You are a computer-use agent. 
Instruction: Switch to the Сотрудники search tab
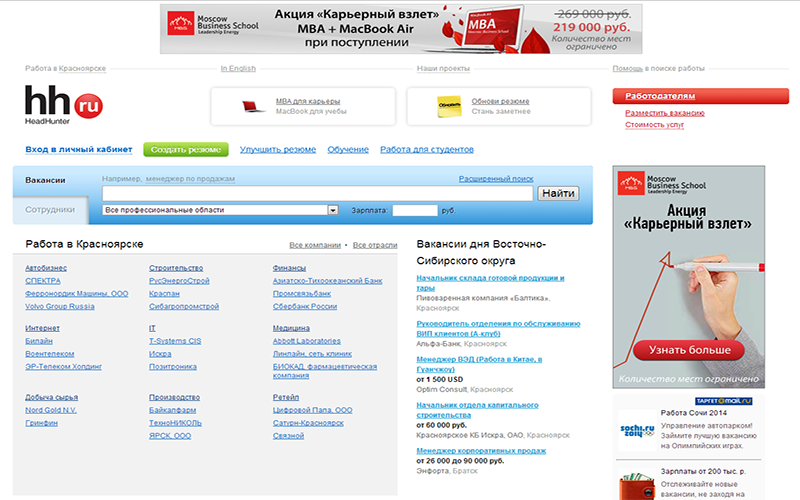[50, 210]
